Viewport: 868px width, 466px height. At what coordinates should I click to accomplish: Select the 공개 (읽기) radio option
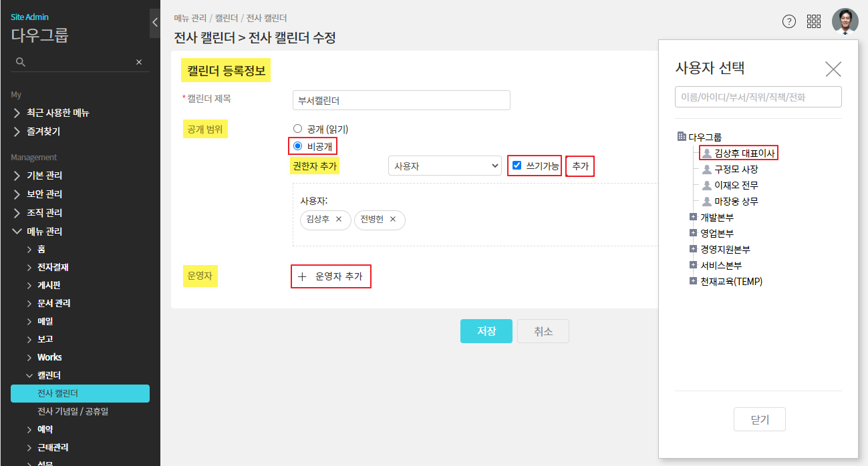(298, 129)
